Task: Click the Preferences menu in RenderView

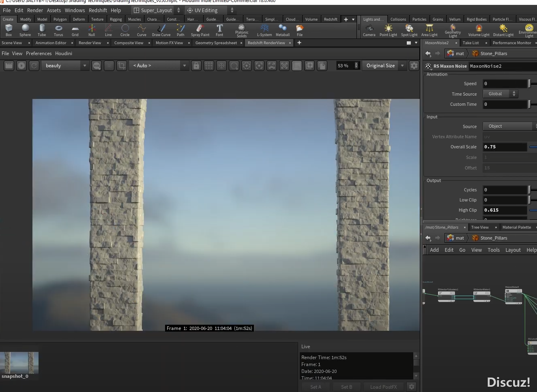Action: tap(39, 53)
